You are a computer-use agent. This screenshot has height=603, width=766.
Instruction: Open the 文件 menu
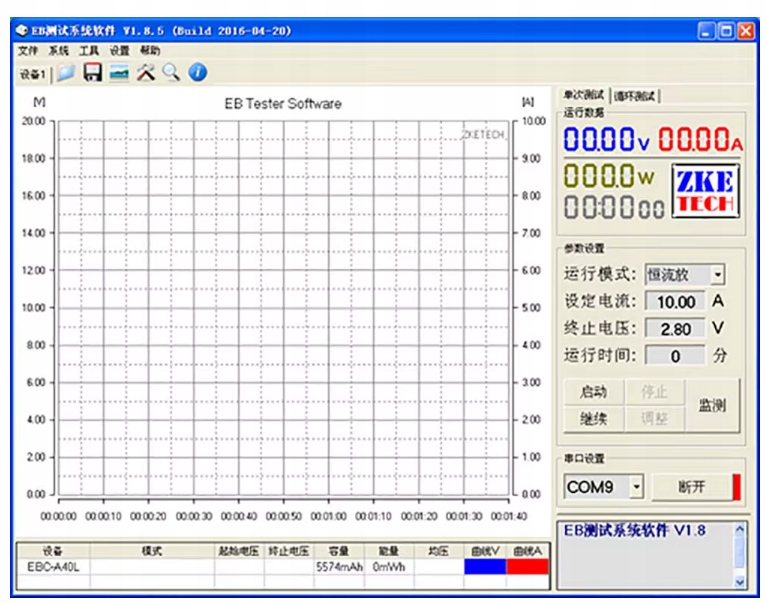click(27, 50)
